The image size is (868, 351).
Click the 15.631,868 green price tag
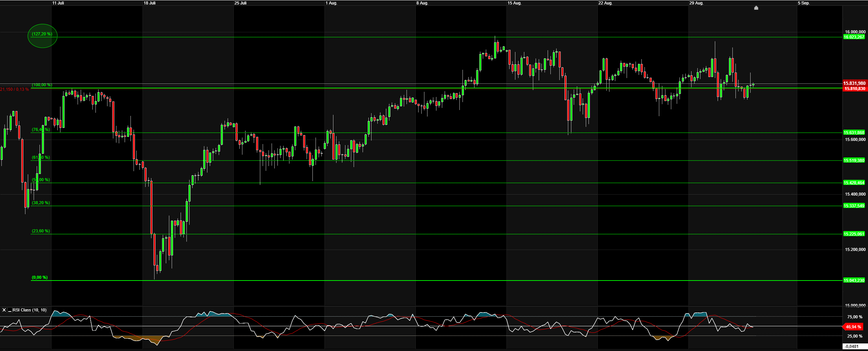[x=854, y=133]
